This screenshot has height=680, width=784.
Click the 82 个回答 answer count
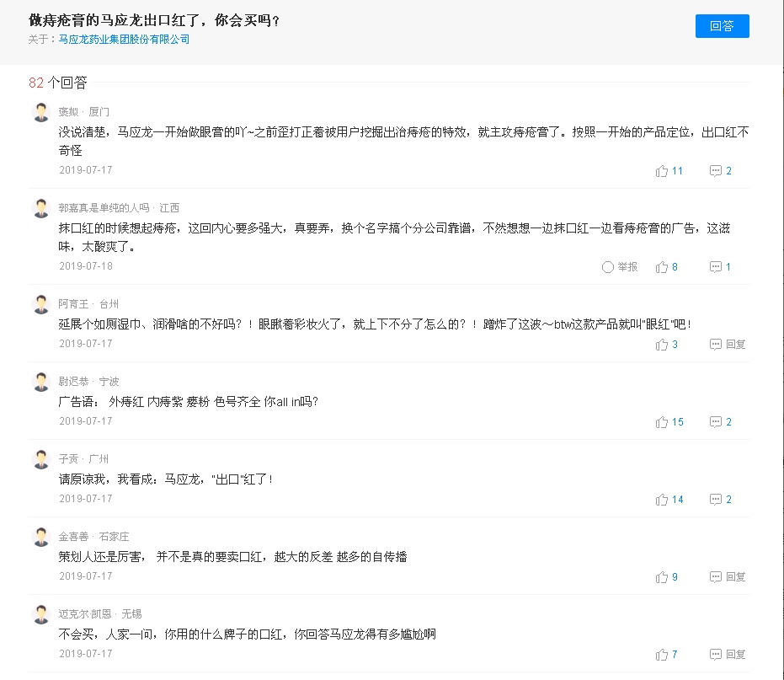coord(58,83)
